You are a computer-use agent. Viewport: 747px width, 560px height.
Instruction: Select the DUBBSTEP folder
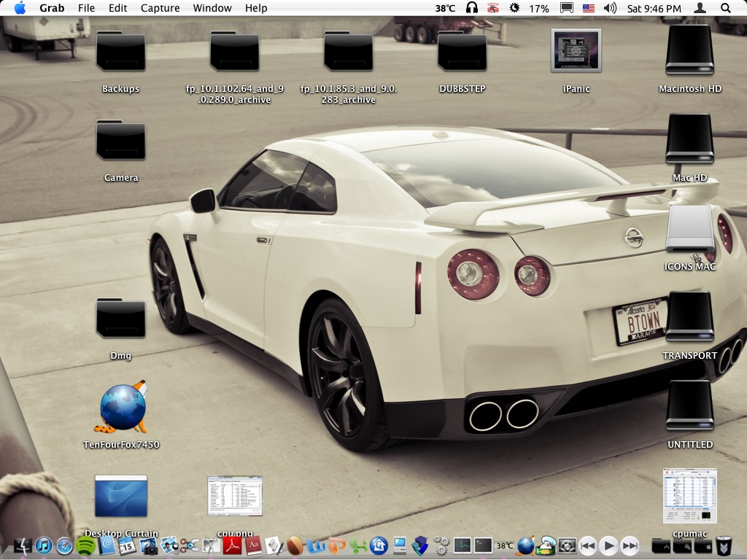[x=462, y=52]
